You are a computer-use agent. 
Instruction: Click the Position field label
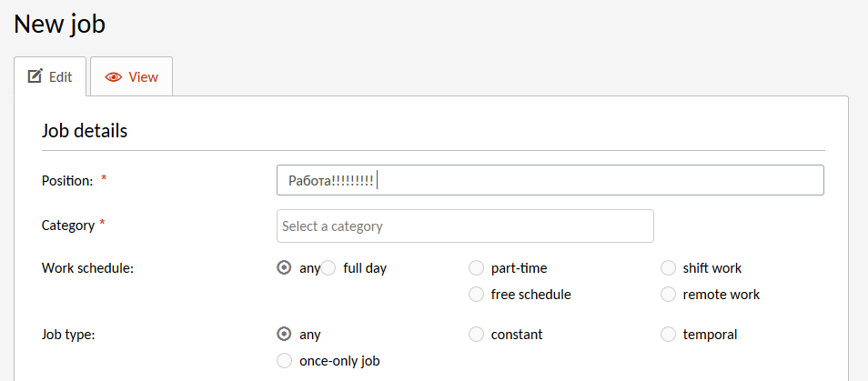(x=67, y=181)
